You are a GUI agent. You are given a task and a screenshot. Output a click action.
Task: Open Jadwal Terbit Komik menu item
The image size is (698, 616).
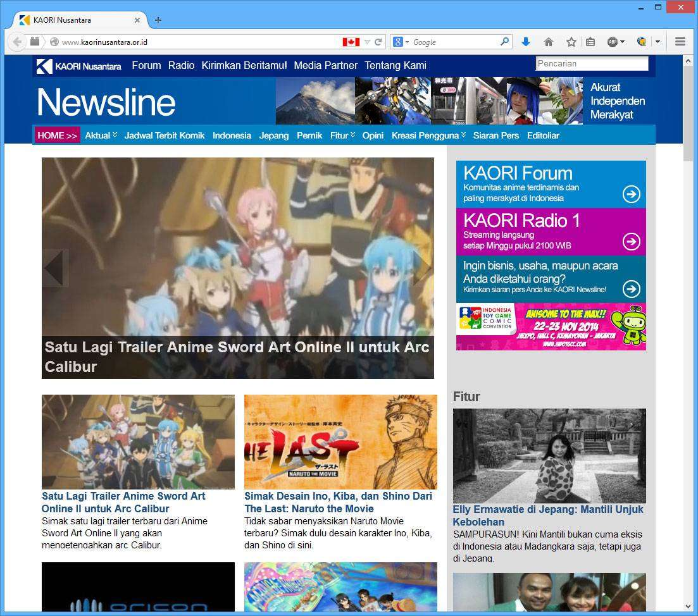165,135
